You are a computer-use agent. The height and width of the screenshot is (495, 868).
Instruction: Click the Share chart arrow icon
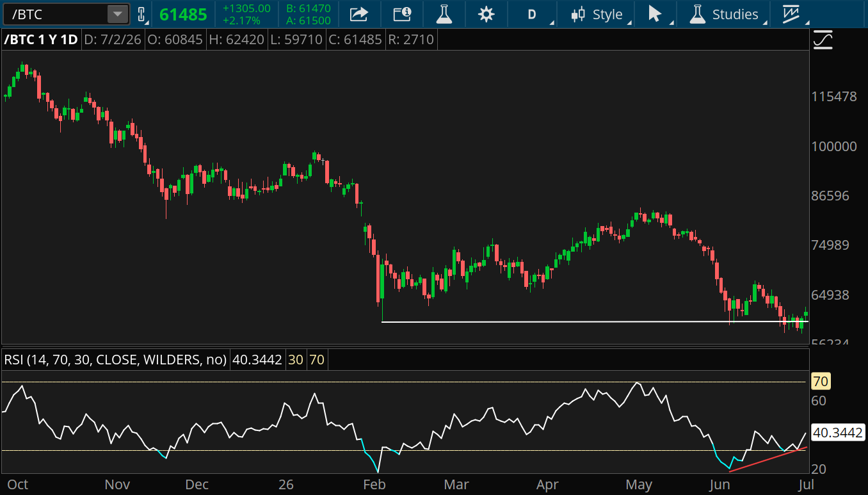coord(360,14)
